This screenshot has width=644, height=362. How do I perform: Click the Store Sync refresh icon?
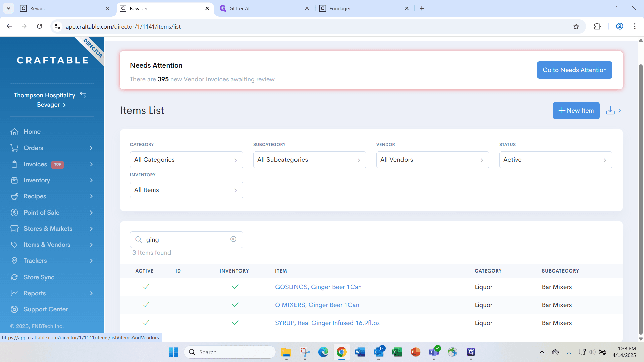(x=14, y=277)
